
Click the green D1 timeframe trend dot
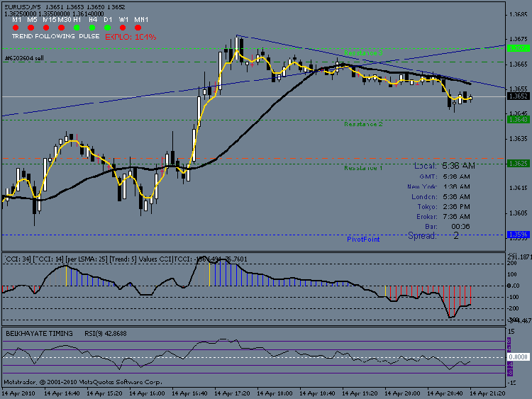pos(108,28)
